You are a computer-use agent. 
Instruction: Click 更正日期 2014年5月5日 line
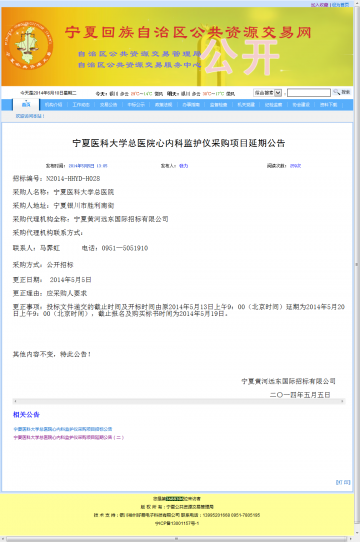click(52, 280)
